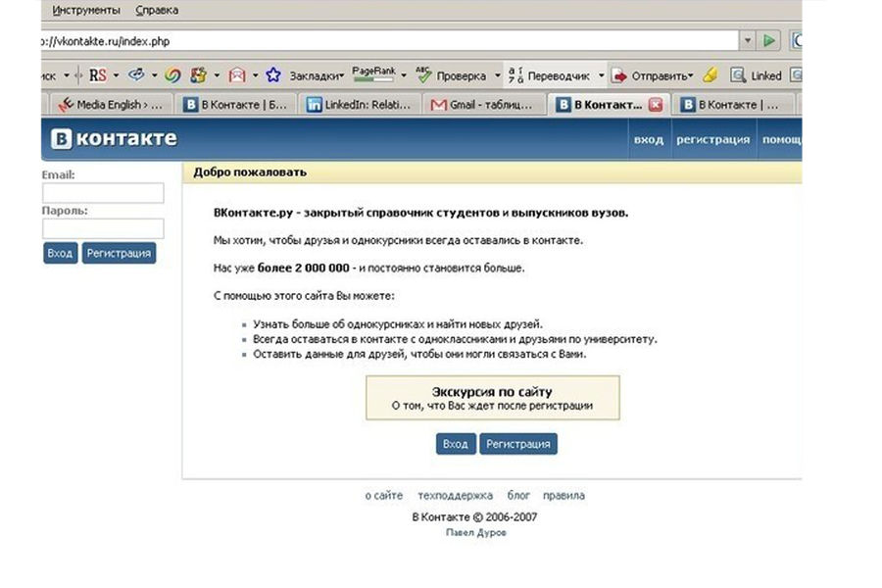Click the red envelope mail icon
The image size is (882, 588).
(237, 75)
